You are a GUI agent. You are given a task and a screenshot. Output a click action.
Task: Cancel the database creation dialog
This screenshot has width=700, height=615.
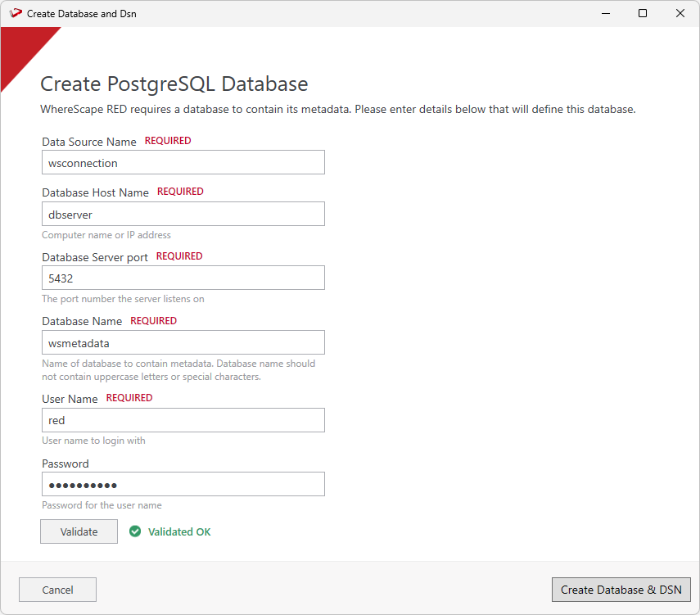[57, 590]
